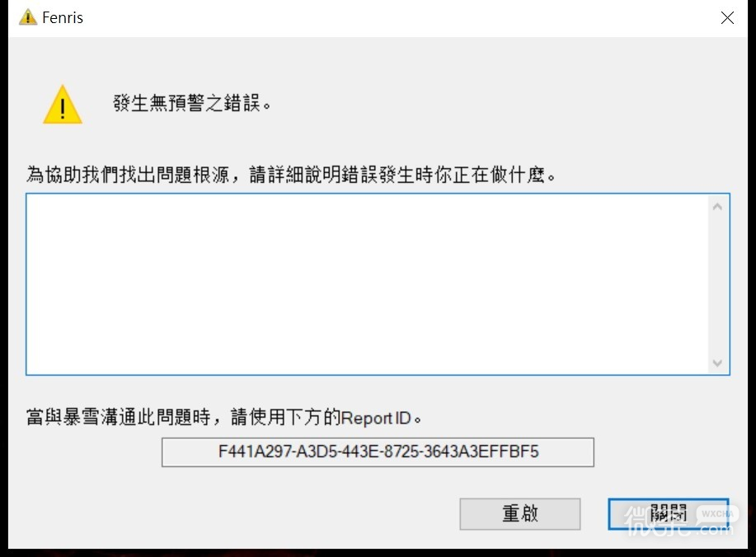Click the small warning icon in title bar
Screen dimensions: 756x557
[x=28, y=17]
